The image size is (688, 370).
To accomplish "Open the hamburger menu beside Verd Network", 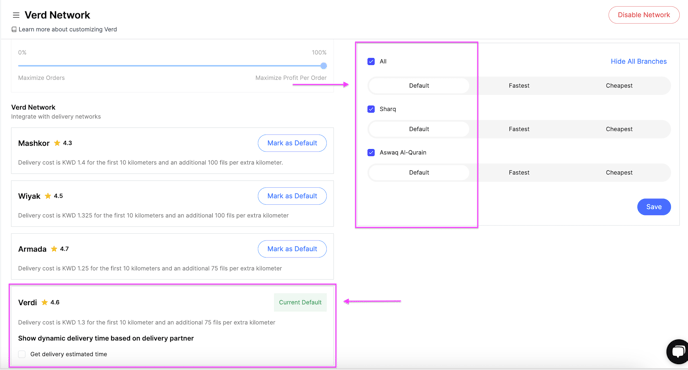I will coord(16,15).
